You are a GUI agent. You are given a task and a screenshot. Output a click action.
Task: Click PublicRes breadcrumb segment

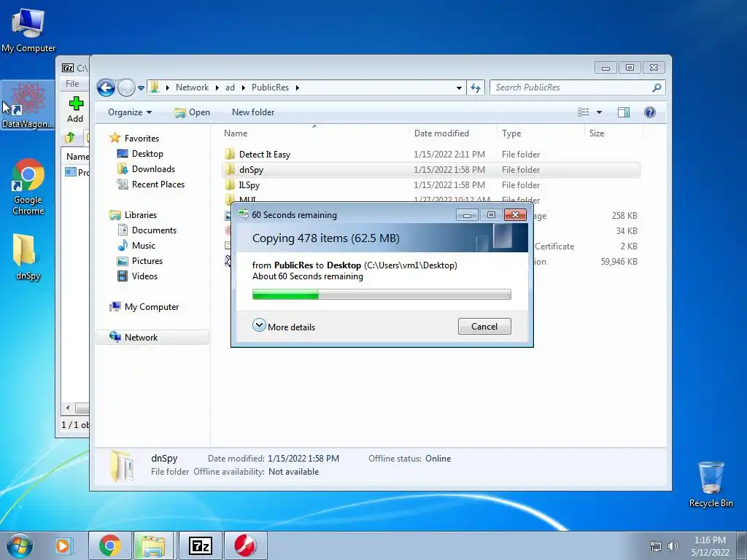click(270, 87)
